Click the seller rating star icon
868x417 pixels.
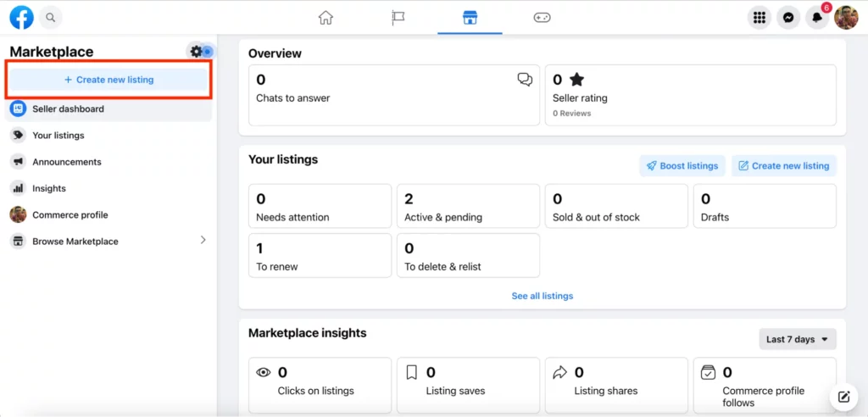click(576, 80)
